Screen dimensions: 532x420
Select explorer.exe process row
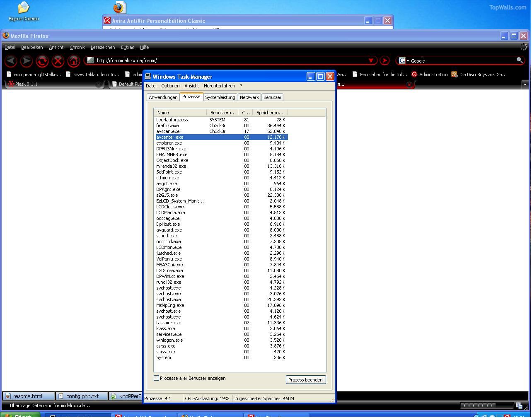coord(221,143)
